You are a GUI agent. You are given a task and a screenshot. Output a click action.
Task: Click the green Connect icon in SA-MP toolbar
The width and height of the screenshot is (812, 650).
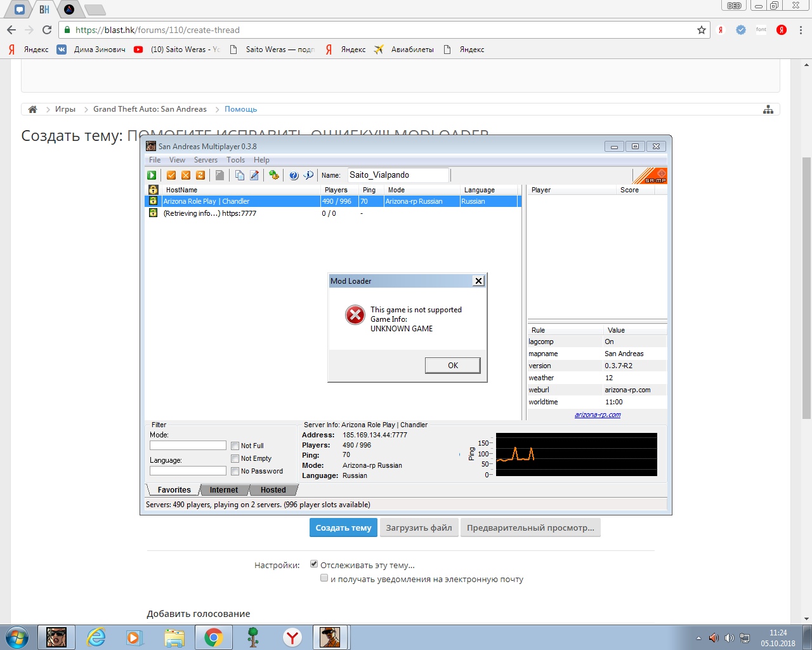[x=152, y=175]
